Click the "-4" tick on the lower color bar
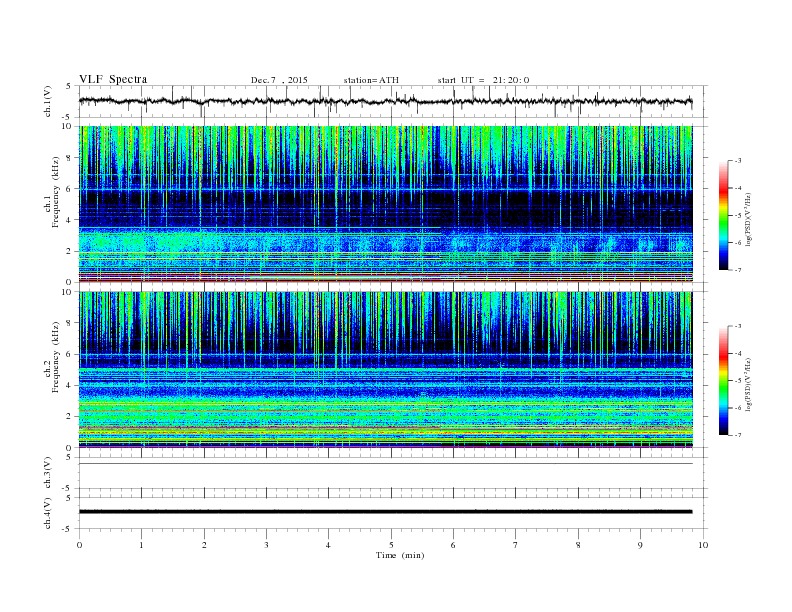The height and width of the screenshot is (612, 792). [737, 353]
